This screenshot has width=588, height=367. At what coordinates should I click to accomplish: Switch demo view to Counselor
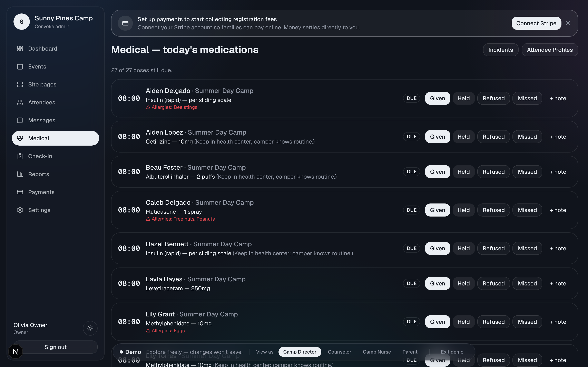[340, 352]
